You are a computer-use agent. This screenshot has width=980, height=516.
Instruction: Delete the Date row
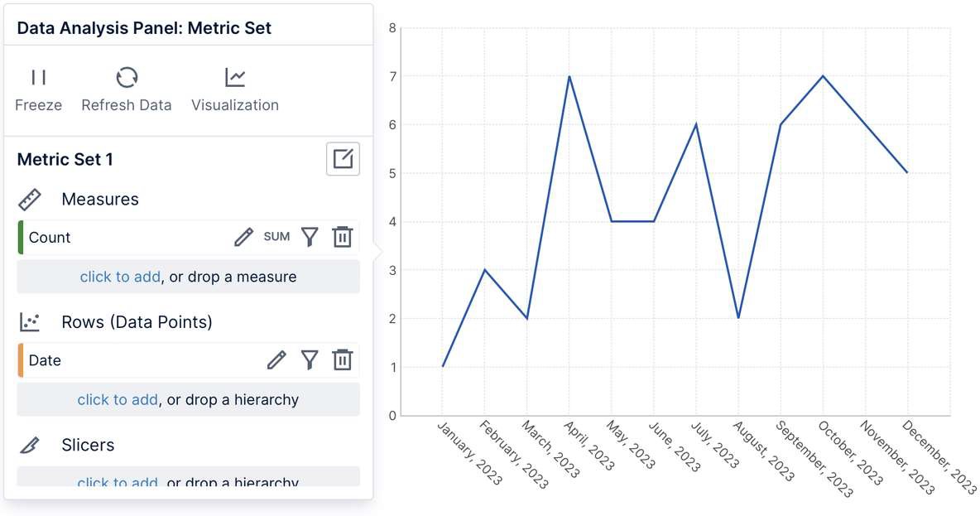[x=343, y=360]
